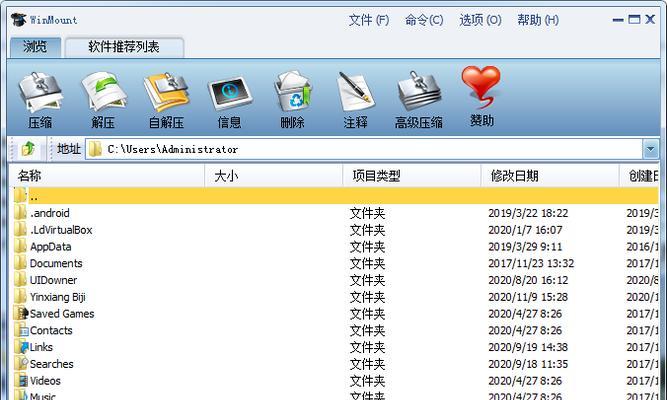
Task: Sort by the 修改日期 column header
Action: pos(550,176)
